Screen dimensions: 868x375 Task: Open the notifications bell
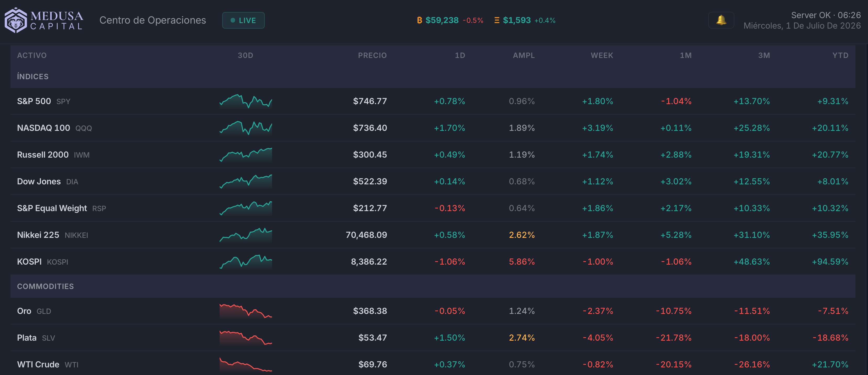721,20
